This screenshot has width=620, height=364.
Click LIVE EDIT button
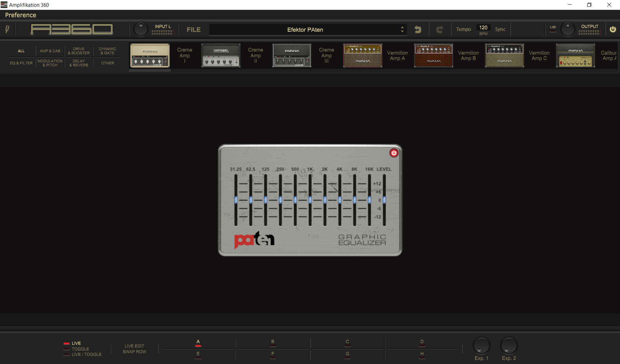pos(134,346)
